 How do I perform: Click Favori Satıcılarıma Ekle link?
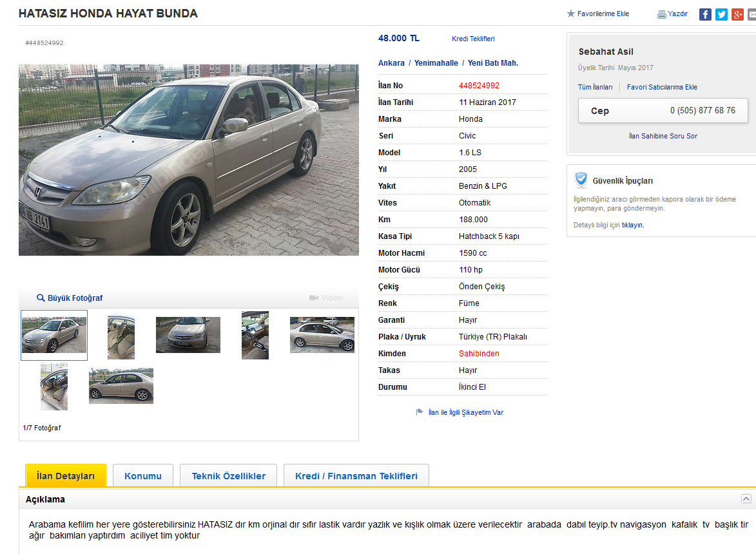(x=662, y=87)
